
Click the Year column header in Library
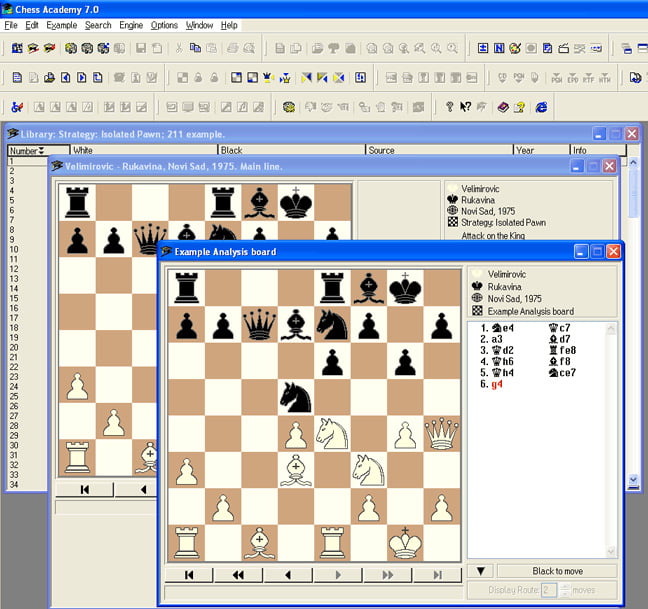pos(541,150)
